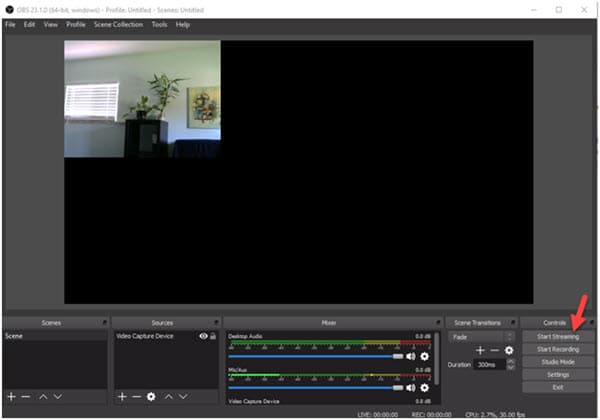This screenshot has width=600, height=420.
Task: Click the OBS logo in title bar
Action: (10, 10)
